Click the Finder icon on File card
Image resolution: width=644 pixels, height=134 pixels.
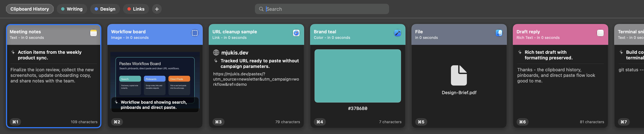(499, 33)
